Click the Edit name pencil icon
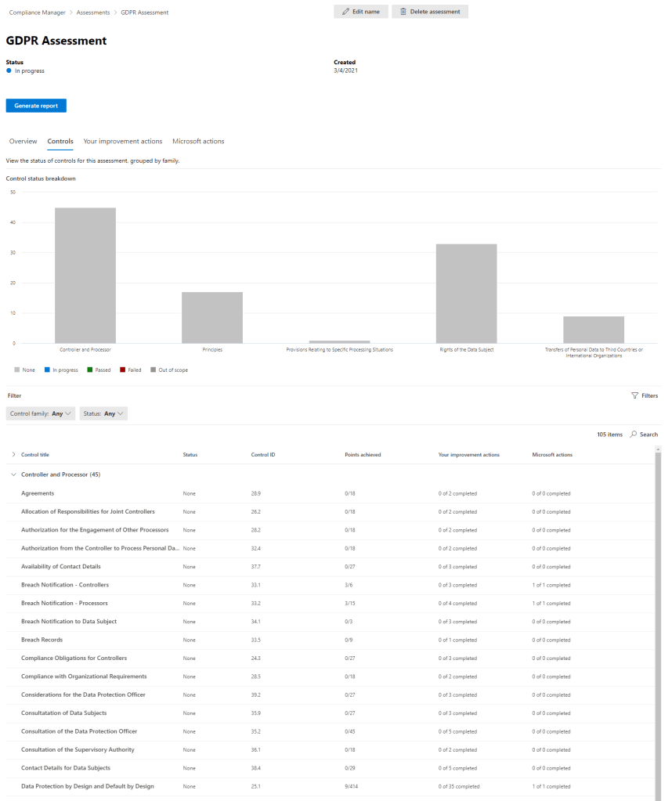The width and height of the screenshot is (672, 801). 345,12
